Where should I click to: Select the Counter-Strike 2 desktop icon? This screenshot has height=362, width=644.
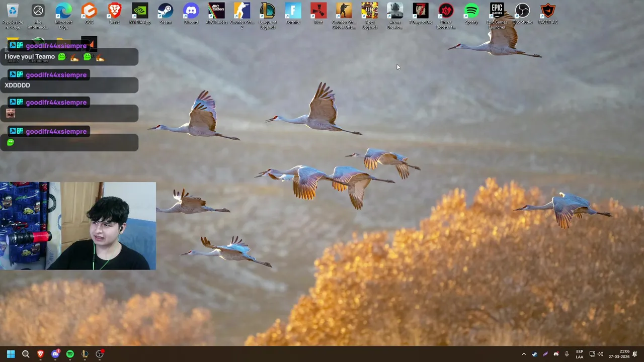pyautogui.click(x=242, y=16)
